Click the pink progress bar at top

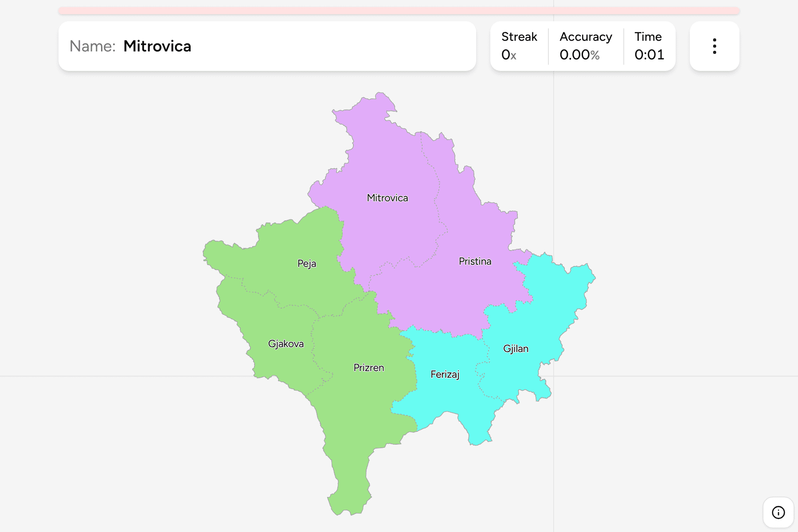coord(399,11)
